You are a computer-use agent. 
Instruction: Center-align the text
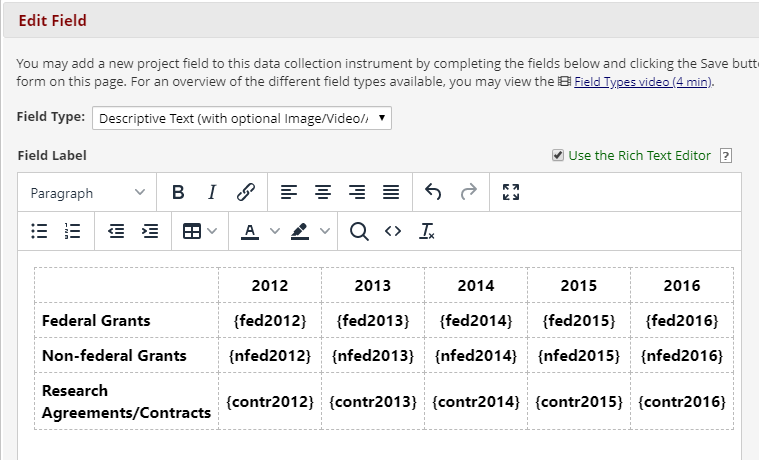pos(322,192)
